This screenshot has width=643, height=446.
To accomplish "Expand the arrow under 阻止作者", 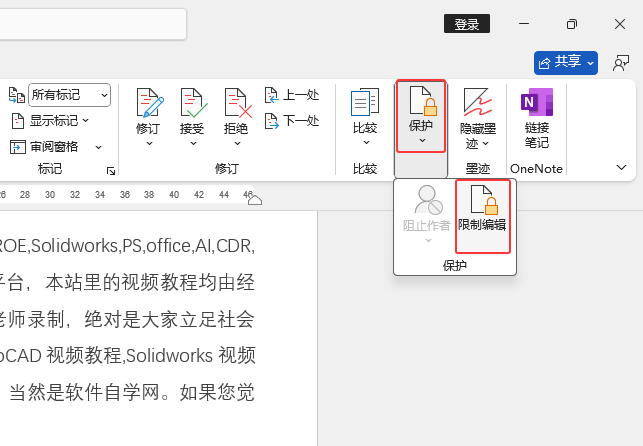I will tap(428, 241).
